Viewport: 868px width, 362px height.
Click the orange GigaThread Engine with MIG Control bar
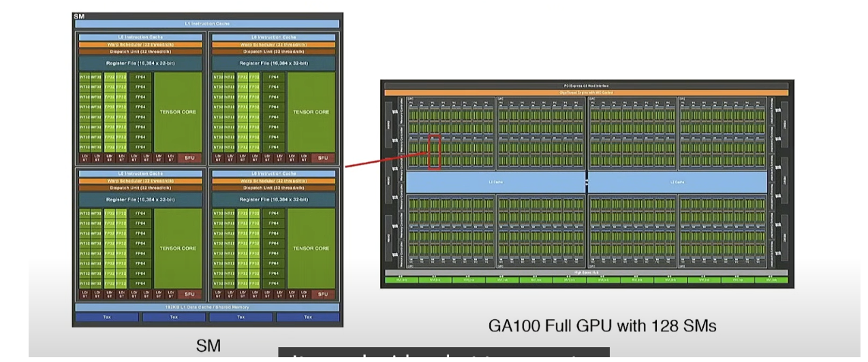point(586,92)
